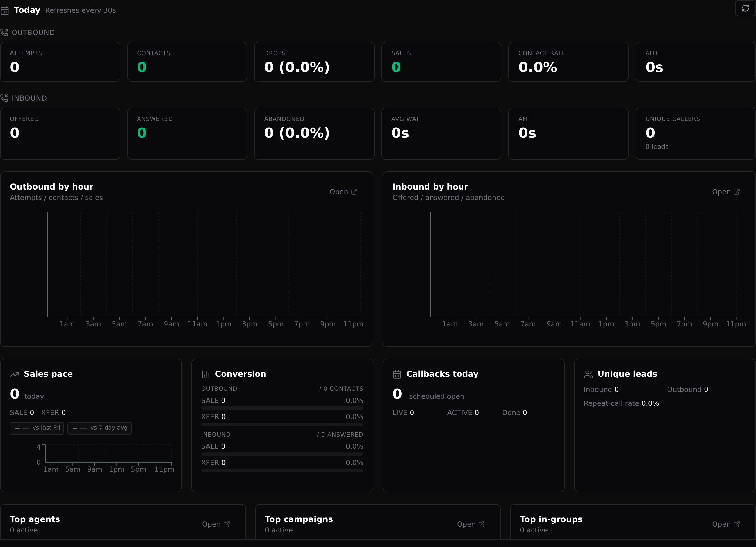
Task: Click the 'ACTIVE 0' callback value
Action: [463, 413]
